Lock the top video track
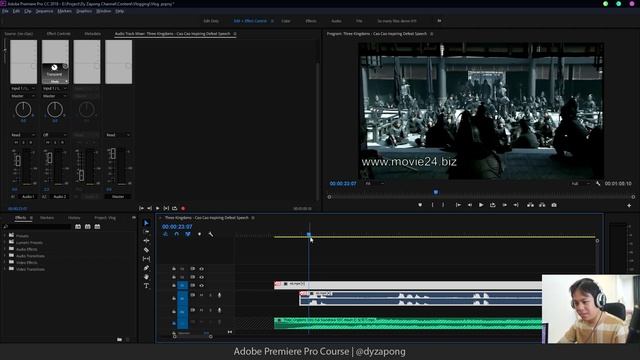Screen dimensions: 640x360 coord(174,269)
